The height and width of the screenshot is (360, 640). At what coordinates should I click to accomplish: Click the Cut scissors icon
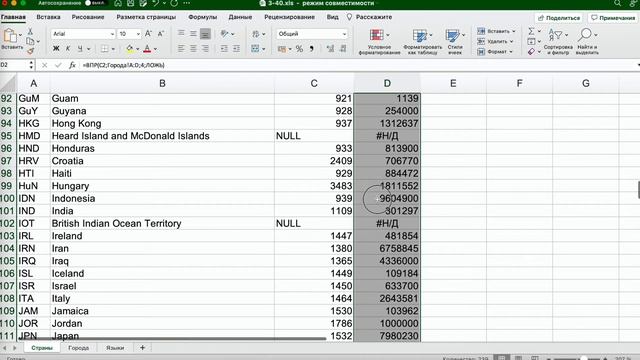tap(30, 31)
